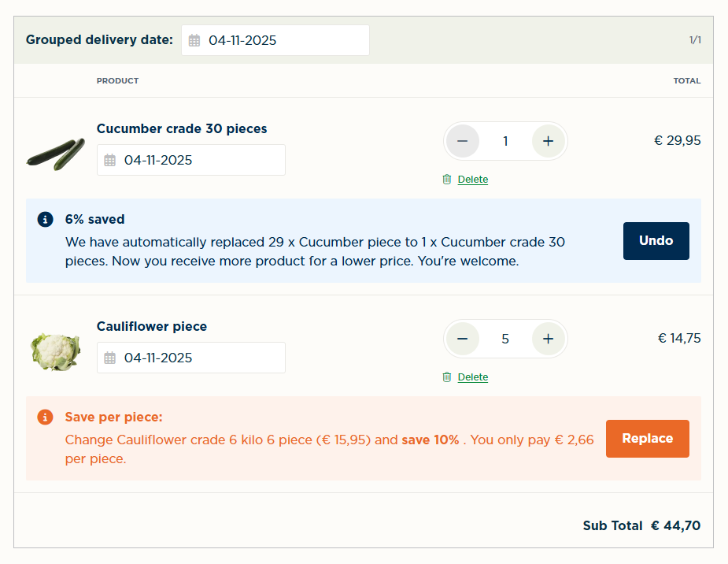The image size is (728, 564).
Task: Click trash icon for Cauliflower piece
Action: point(447,377)
